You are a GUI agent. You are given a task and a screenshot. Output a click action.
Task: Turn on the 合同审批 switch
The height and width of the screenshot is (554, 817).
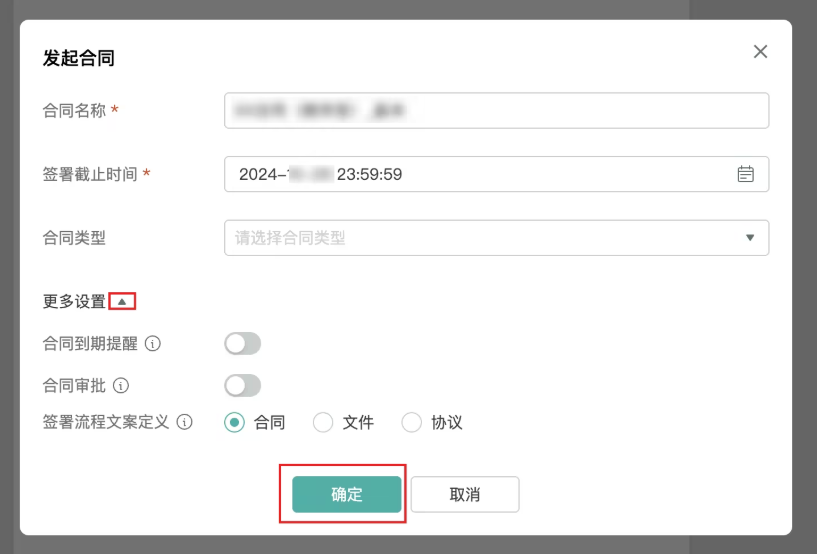coord(243,386)
